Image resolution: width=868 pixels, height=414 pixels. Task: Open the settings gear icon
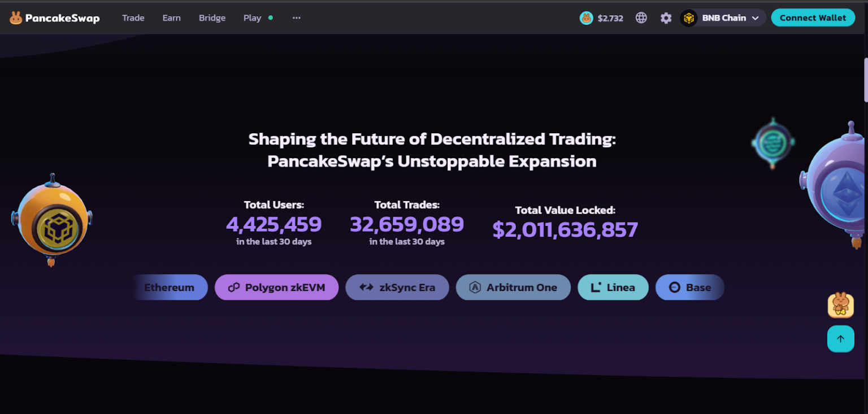click(x=666, y=18)
